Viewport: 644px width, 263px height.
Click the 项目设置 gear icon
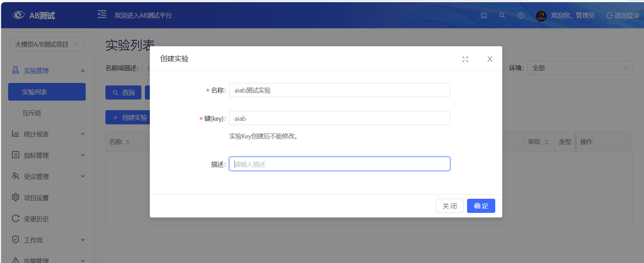tap(16, 197)
